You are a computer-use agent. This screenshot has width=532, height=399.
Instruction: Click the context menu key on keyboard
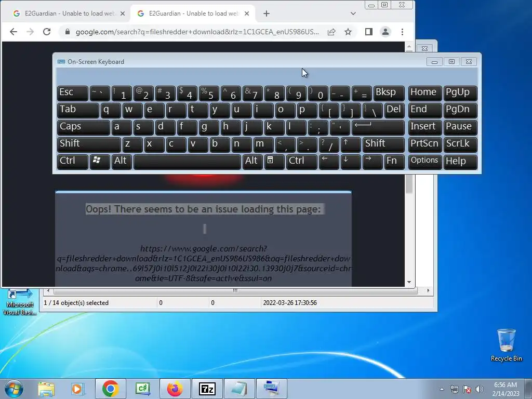pyautogui.click(x=274, y=162)
